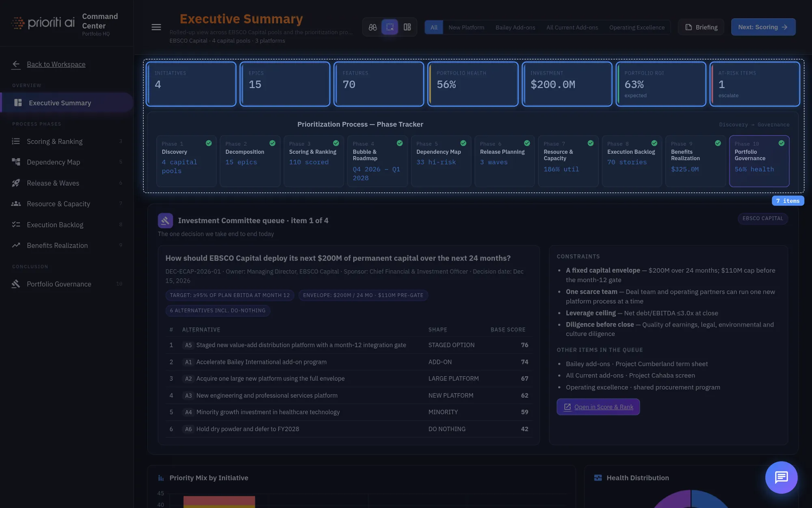Screen dimensions: 812x508
Task: Select the Bailey Add-ons filter tab
Action: [515, 27]
